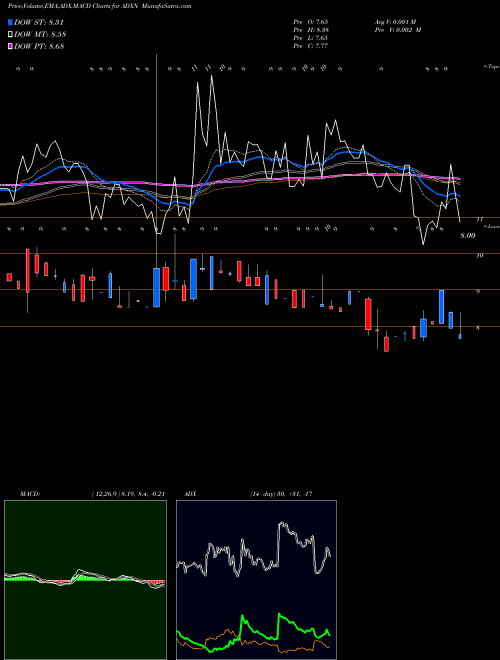Open the dark blue ADX chart panel

click(x=256, y=580)
